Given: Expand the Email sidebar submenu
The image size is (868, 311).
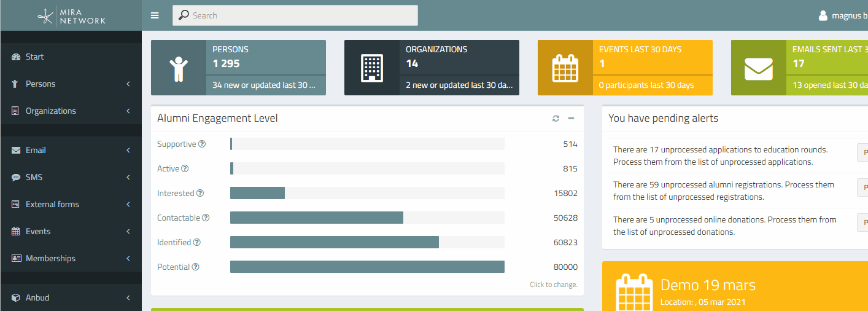Looking at the screenshot, I should pyautogui.click(x=71, y=150).
